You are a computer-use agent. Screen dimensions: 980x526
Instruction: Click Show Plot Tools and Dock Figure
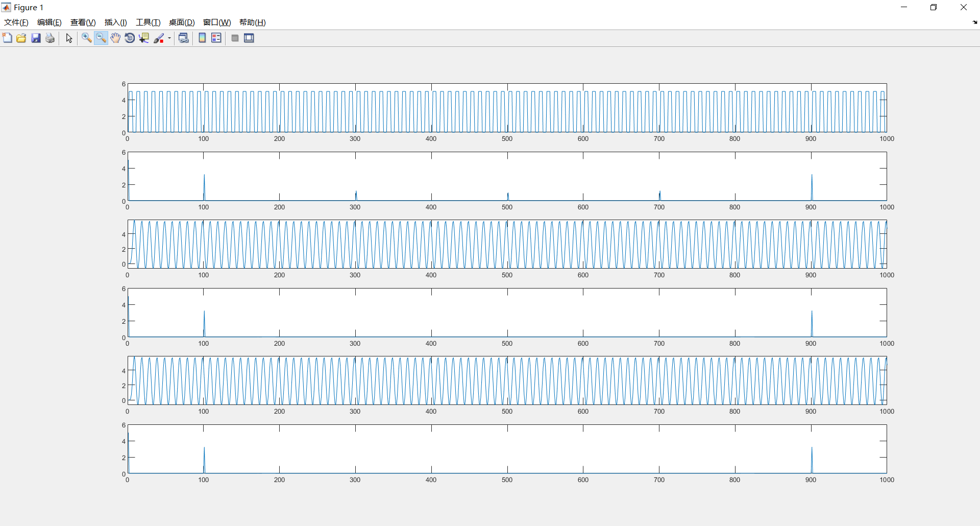249,38
